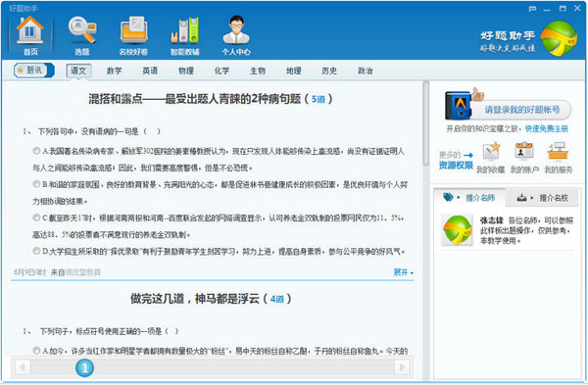Open the 名校好卷 folder icon

click(x=133, y=30)
